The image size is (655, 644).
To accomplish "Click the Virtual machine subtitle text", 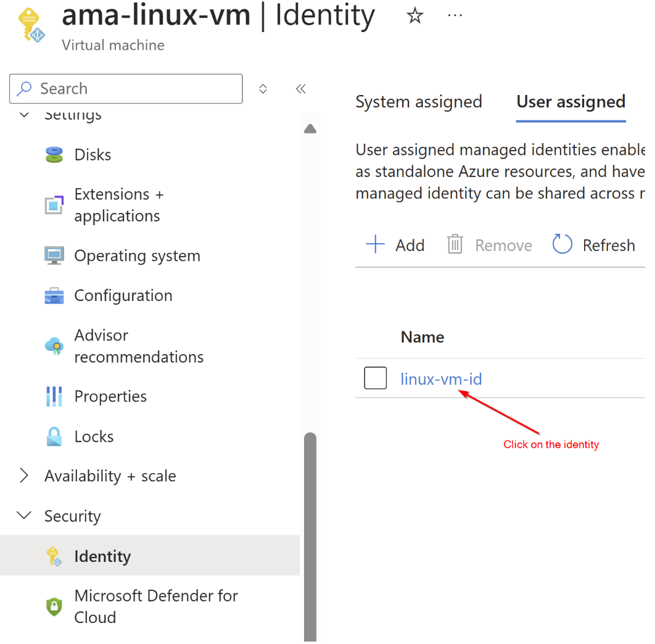I will [x=113, y=45].
